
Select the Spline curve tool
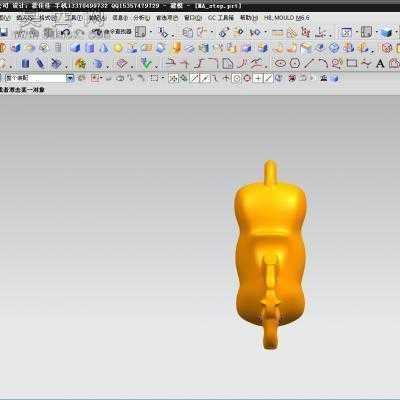pos(366,63)
